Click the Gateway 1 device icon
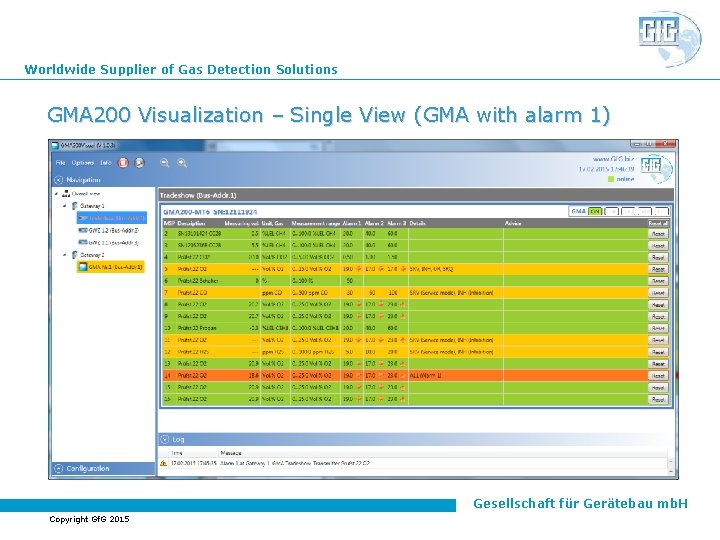Viewport: 720px width, 540px height. tap(74, 206)
